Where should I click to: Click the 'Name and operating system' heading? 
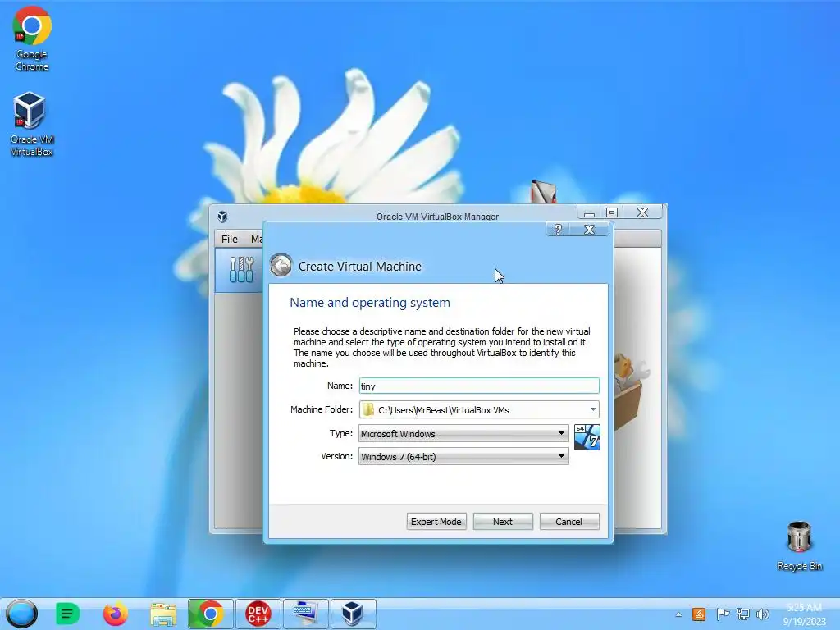tap(370, 303)
